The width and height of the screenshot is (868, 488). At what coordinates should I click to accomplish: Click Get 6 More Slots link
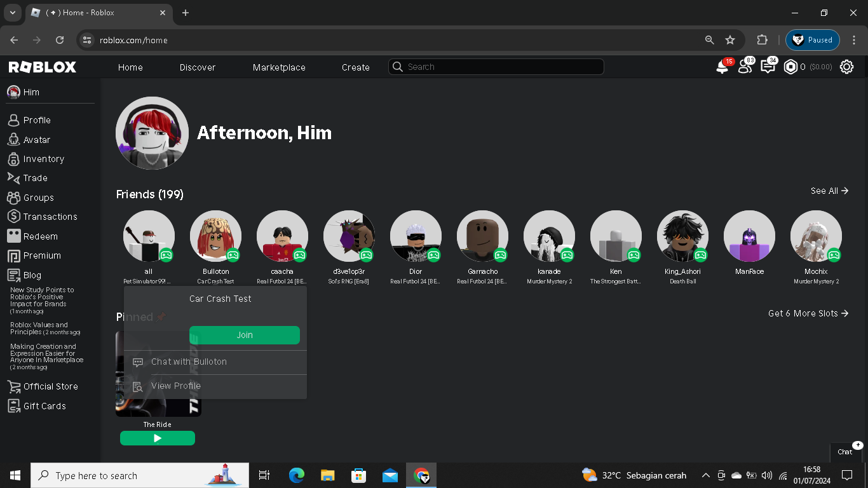tap(808, 313)
